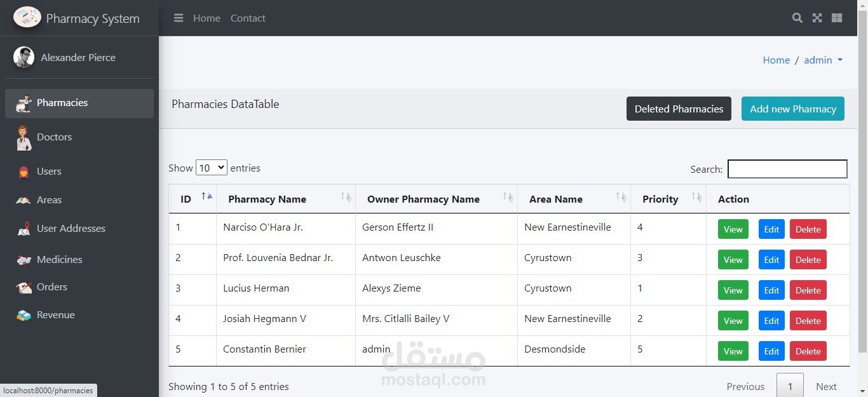Select the Doctors sidebar icon

click(24, 137)
